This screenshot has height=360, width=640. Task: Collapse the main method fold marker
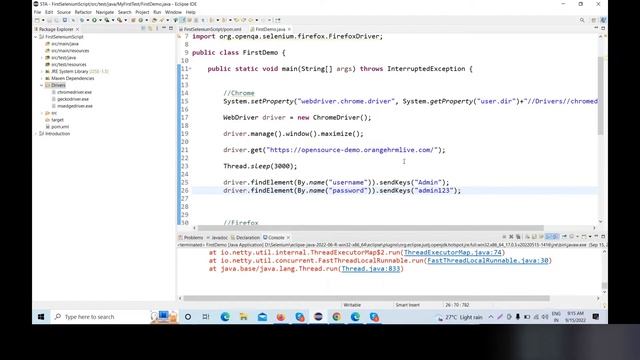(x=190, y=69)
